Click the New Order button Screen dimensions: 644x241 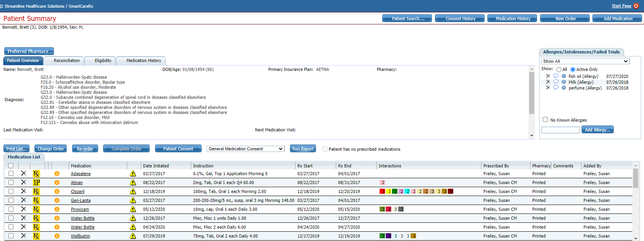[565, 19]
